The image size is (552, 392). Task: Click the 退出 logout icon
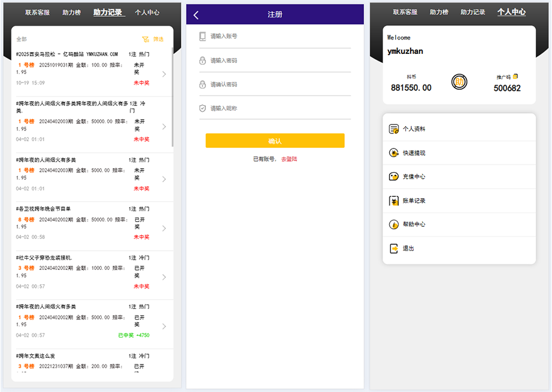point(393,248)
